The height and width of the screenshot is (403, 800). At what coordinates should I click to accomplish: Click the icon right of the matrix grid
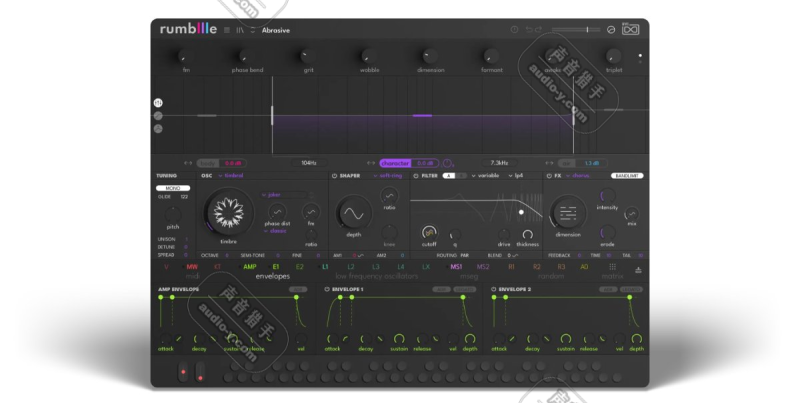(638, 270)
